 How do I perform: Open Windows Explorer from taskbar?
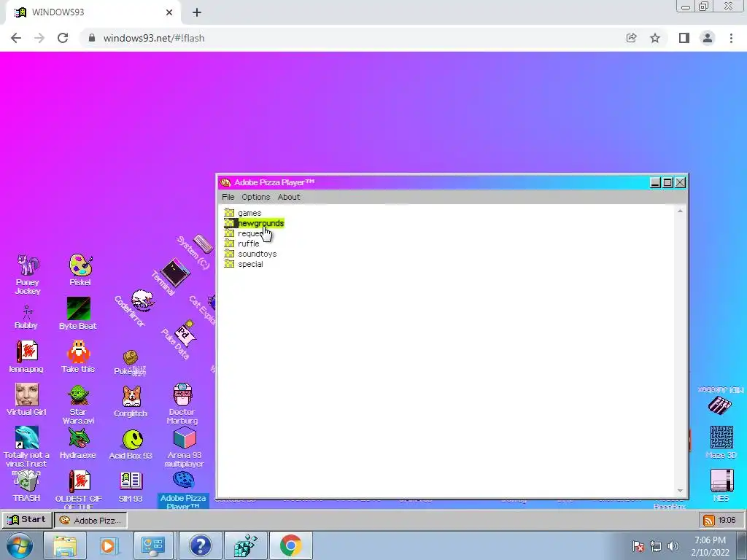point(65,545)
